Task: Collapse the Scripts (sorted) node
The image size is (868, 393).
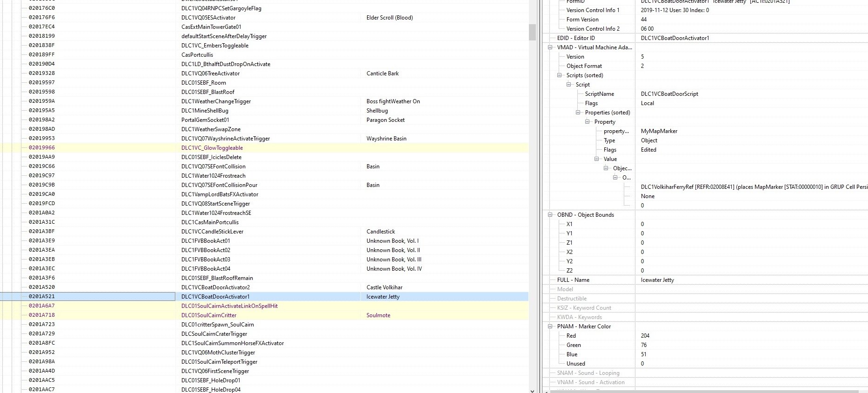Action: [560, 75]
